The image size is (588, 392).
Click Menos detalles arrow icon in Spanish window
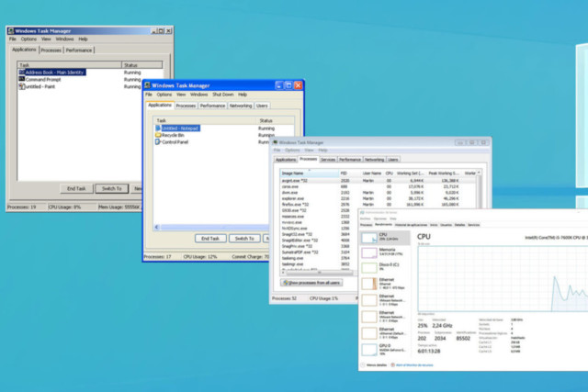[363, 364]
